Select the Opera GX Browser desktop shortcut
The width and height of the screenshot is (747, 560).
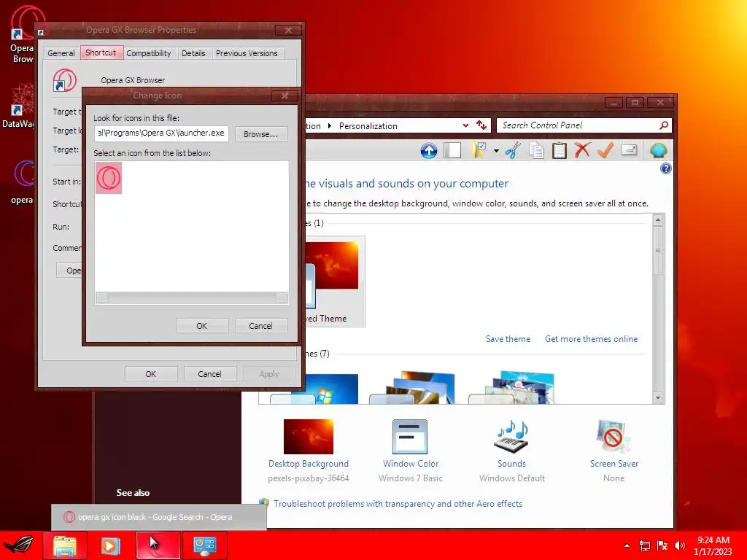(22, 36)
